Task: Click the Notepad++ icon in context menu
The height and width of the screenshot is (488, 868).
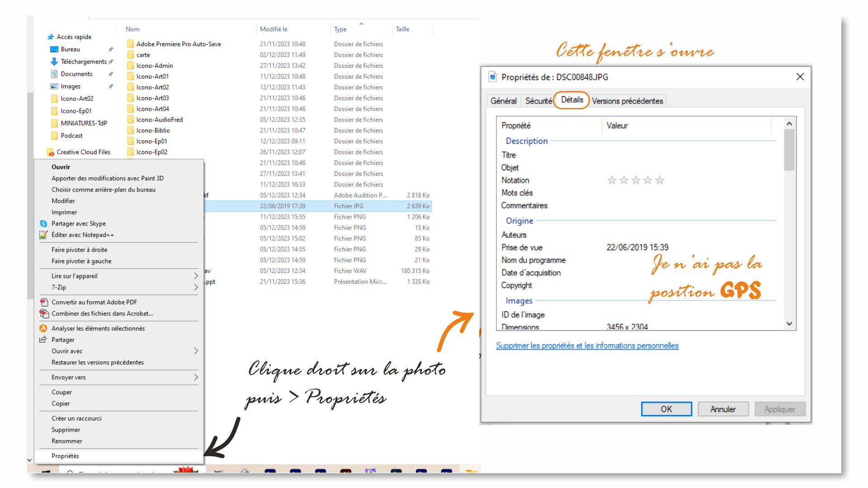Action: [x=43, y=235]
